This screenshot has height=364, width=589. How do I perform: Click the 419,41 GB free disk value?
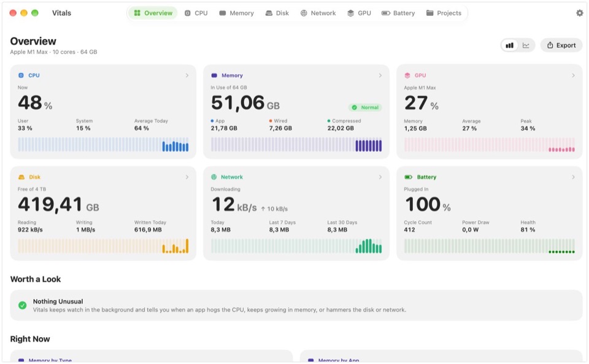point(58,205)
